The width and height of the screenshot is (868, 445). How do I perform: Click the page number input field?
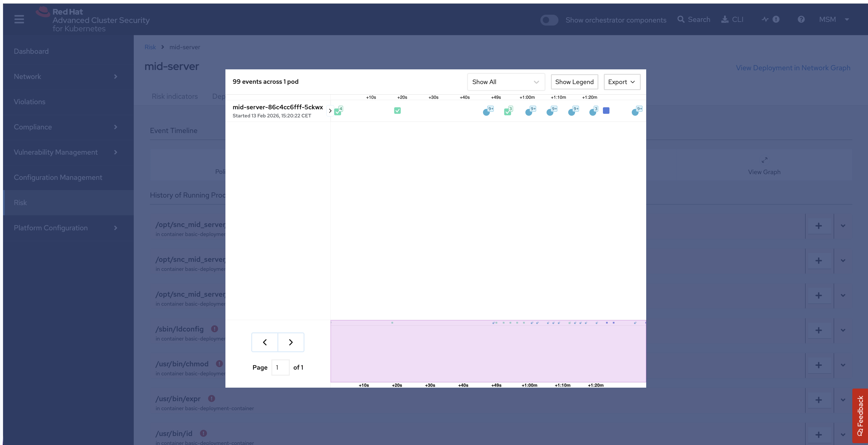coord(280,368)
